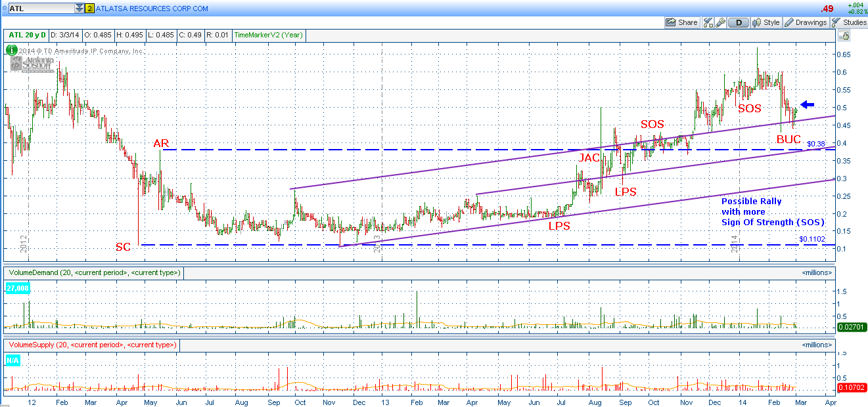This screenshot has width=868, height=407.
Task: Open the Drawings menu
Action: [806, 22]
